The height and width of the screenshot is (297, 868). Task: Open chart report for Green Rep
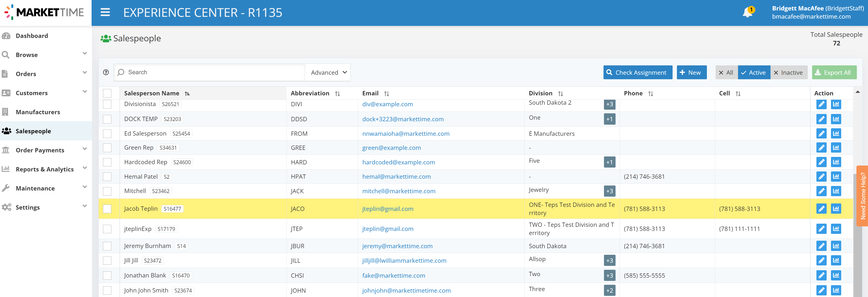836,148
